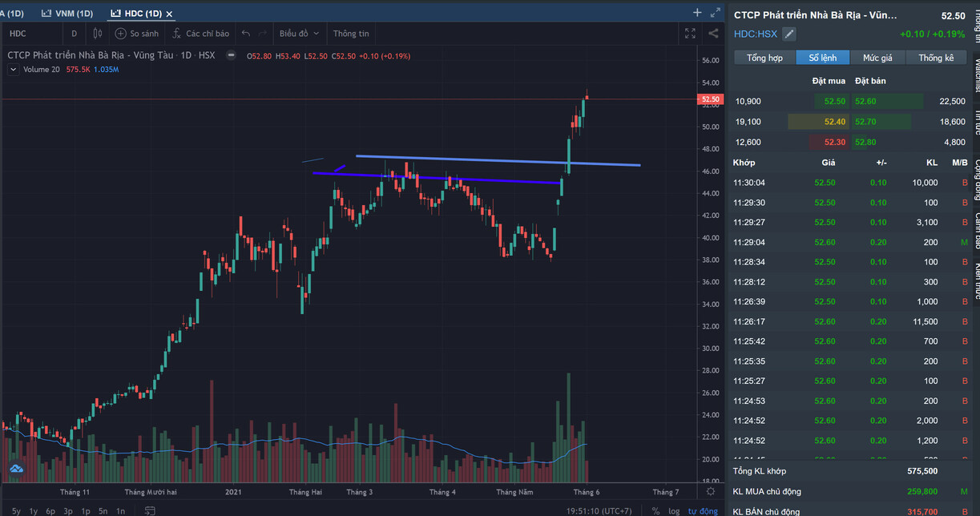980x516 pixels.
Task: Open chart settings gear icon
Action: (x=710, y=491)
